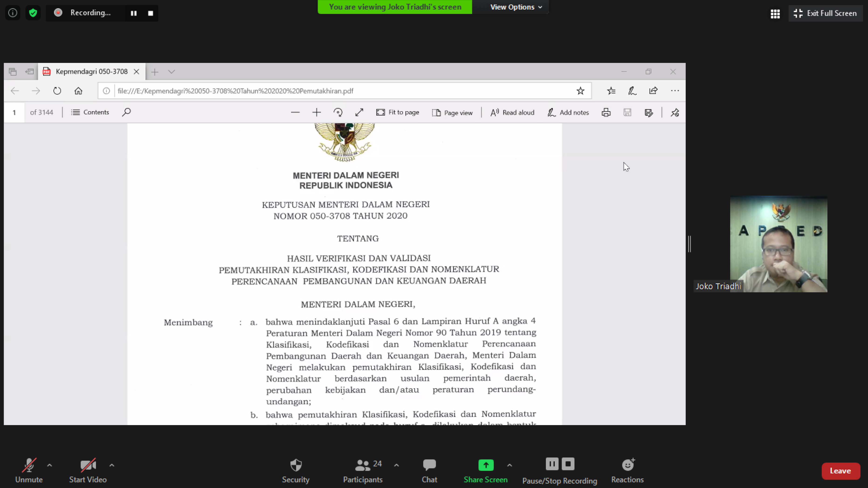The width and height of the screenshot is (868, 488).
Task: Leave the meeting
Action: 840,471
